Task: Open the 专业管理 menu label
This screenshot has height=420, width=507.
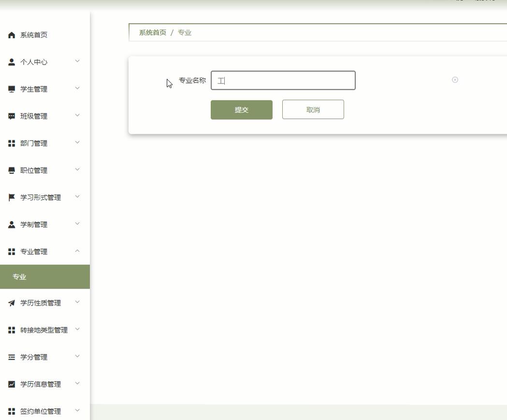Action: (x=34, y=252)
